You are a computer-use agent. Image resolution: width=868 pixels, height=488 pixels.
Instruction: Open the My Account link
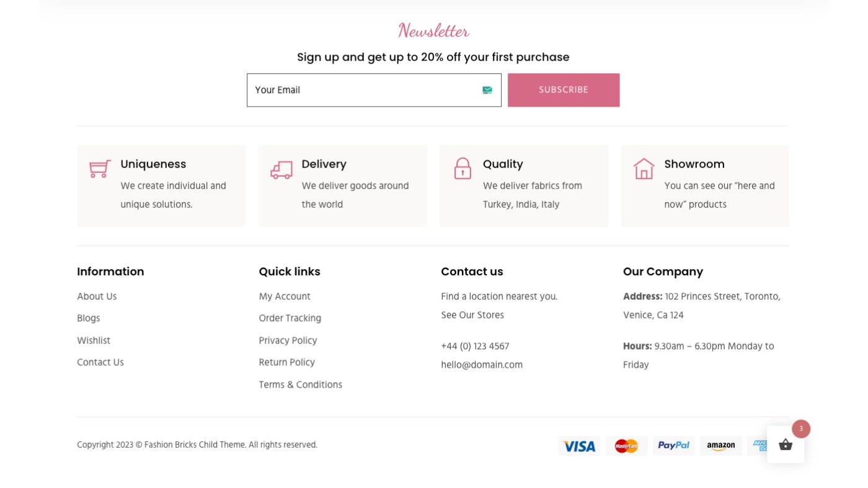pos(285,296)
